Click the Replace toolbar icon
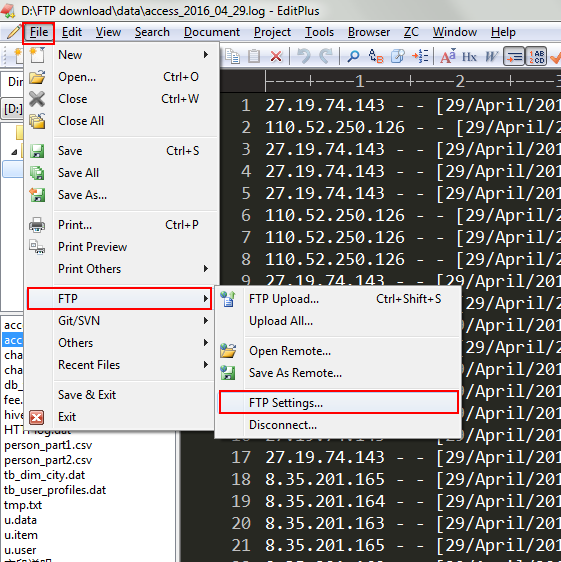 (376, 56)
